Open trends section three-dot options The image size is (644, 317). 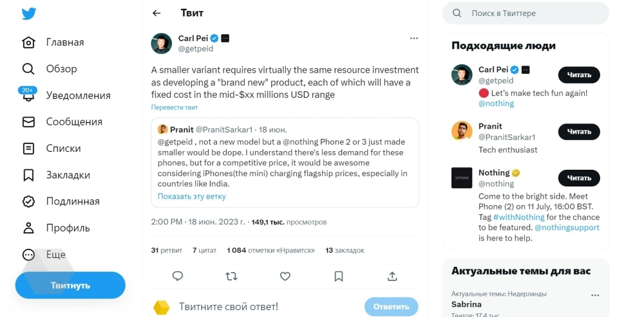595,294
